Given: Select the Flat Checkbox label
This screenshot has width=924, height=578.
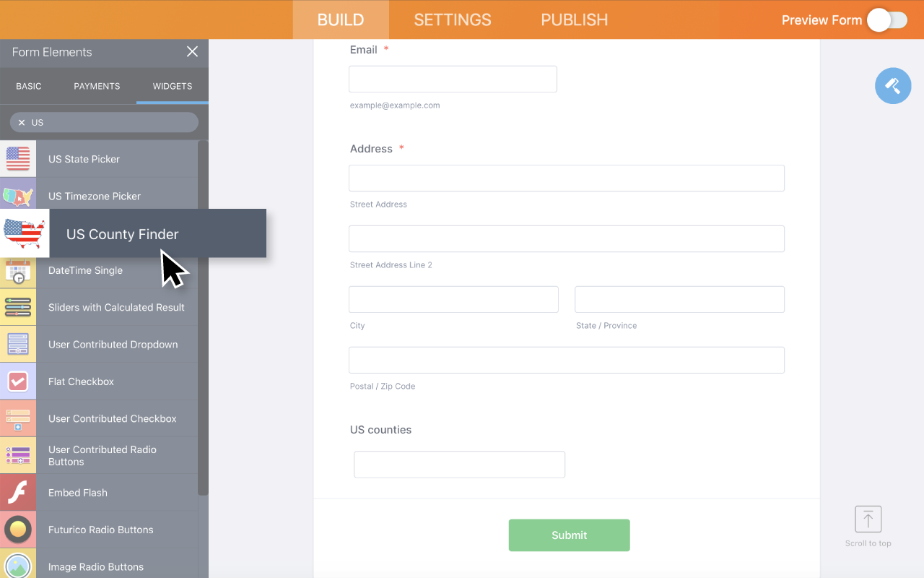Looking at the screenshot, I should pos(81,381).
